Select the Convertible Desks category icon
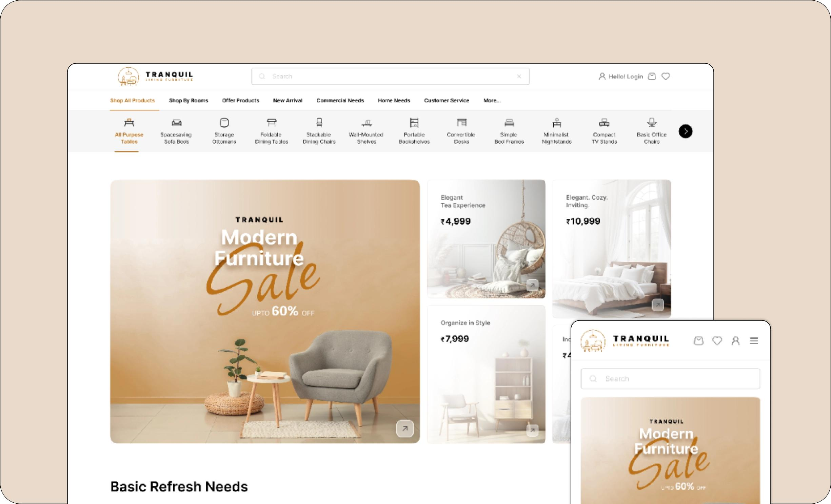The height and width of the screenshot is (504, 831). pyautogui.click(x=461, y=122)
